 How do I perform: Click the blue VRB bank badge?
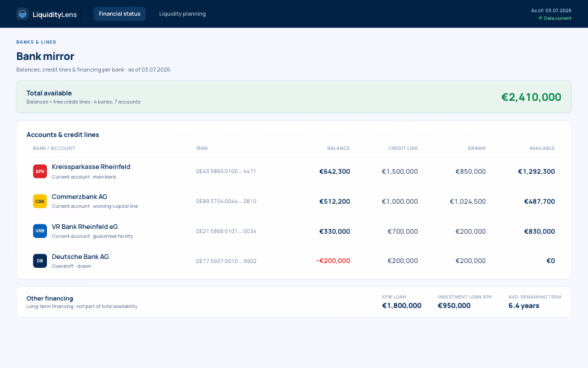(x=39, y=231)
